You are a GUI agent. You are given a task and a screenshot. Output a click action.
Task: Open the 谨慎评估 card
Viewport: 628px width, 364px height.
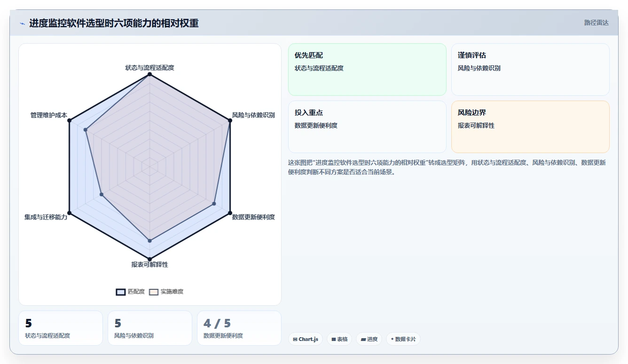(530, 70)
